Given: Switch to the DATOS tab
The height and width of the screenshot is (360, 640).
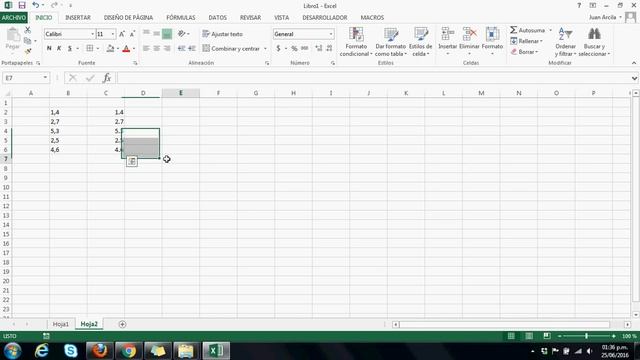Looking at the screenshot, I should (x=218, y=18).
